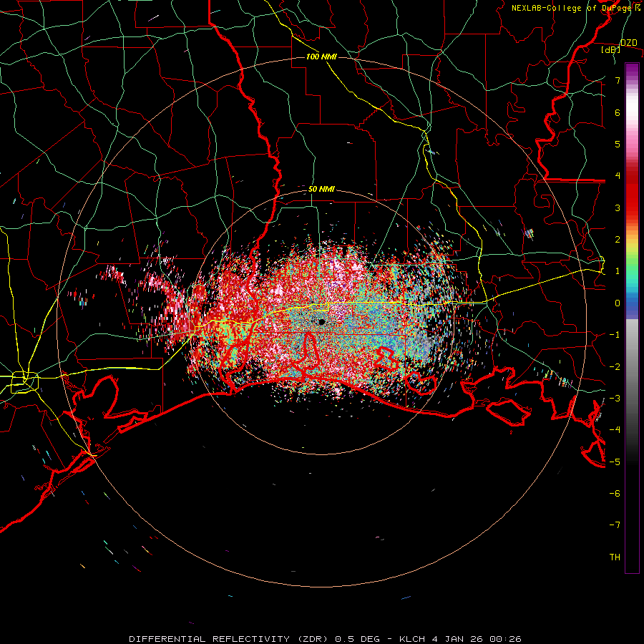Screen dimensions: 644x644
Task: Click the 50 NMI range ring label
Action: tap(321, 190)
